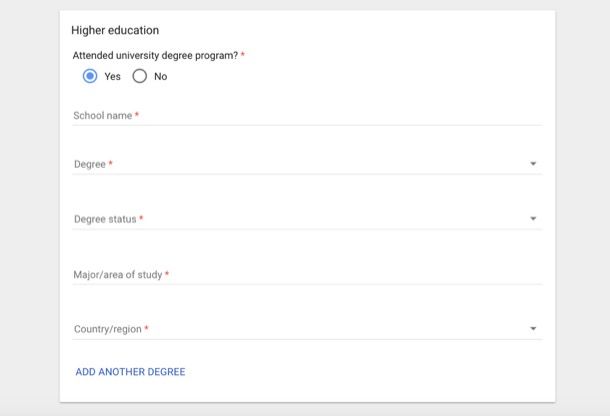This screenshot has width=610, height=416.
Task: Click the red asterisk after degree program question
Action: tap(243, 54)
